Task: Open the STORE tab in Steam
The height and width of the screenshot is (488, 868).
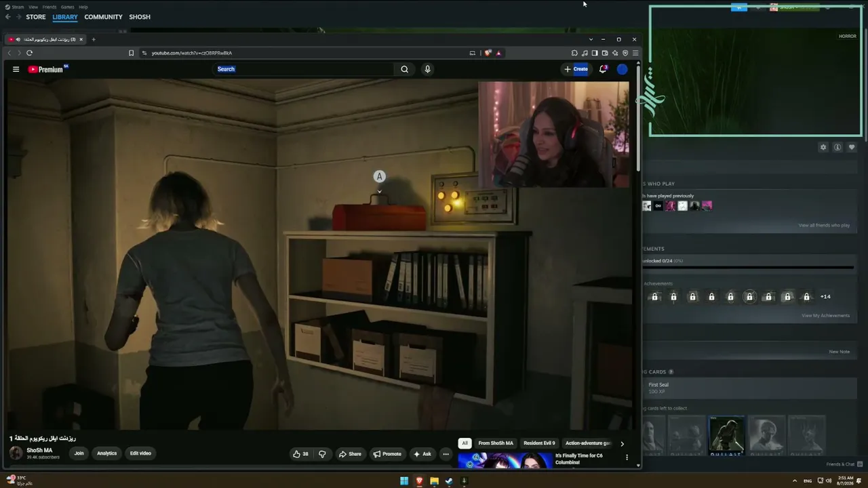Action: [36, 17]
